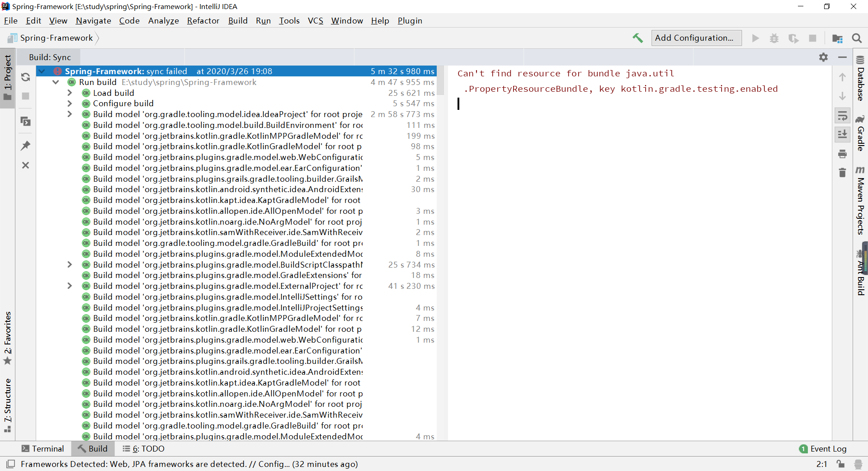Open the File menu
Image resolution: width=868 pixels, height=471 pixels.
11,21
